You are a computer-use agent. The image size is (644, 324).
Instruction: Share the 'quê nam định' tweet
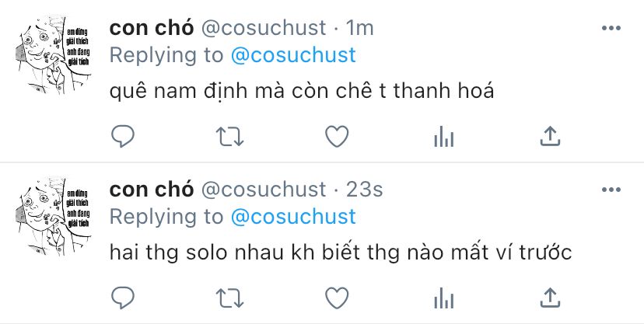pos(550,136)
